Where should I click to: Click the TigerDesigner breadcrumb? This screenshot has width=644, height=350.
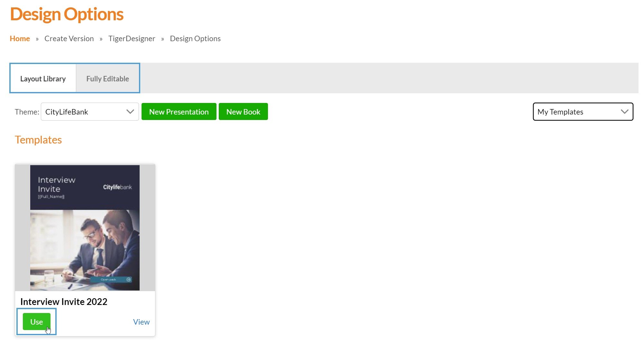[x=132, y=39]
